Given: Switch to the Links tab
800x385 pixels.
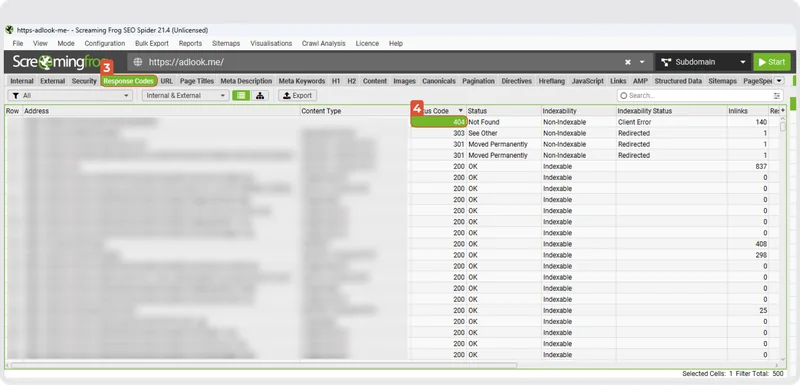Looking at the screenshot, I should pos(618,81).
